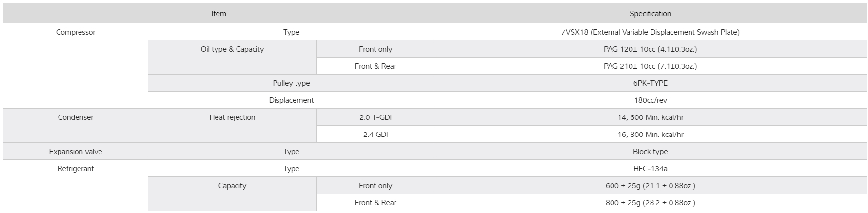Screen dimensions: 868x213
Task: Select the Expansion valve row label
Action: point(76,152)
